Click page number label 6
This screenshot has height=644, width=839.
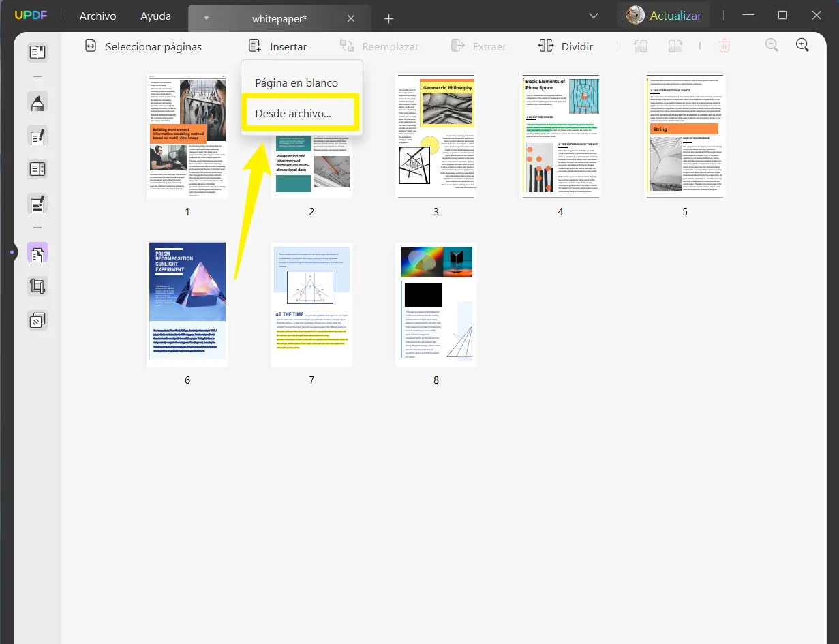pos(187,380)
